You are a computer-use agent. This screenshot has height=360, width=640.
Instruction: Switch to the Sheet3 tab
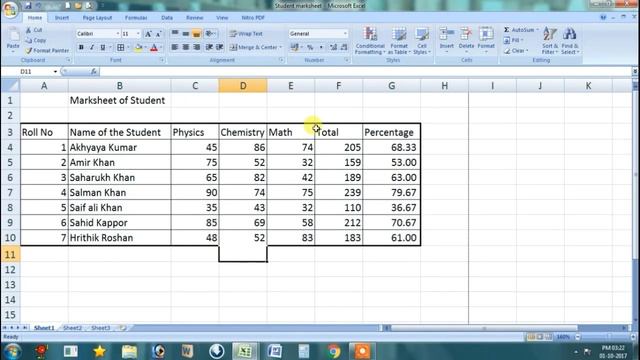(x=101, y=328)
